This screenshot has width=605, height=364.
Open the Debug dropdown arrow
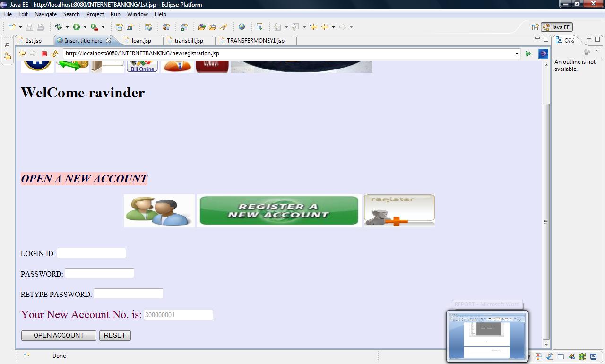[x=67, y=27]
